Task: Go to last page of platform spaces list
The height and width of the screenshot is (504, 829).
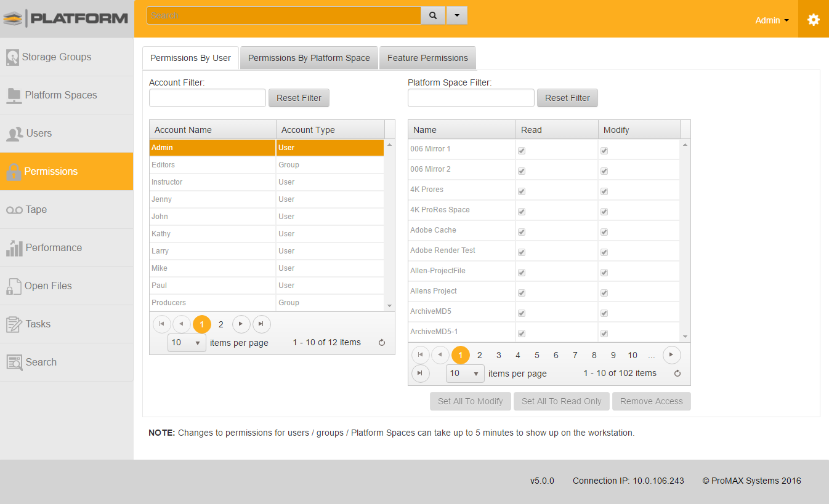Action: point(421,373)
